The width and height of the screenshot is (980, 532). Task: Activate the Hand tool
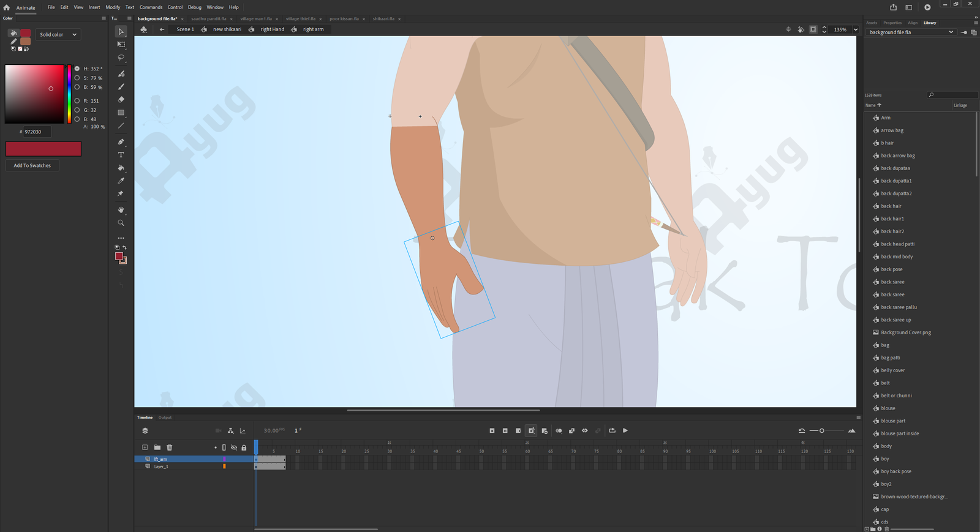pyautogui.click(x=121, y=210)
